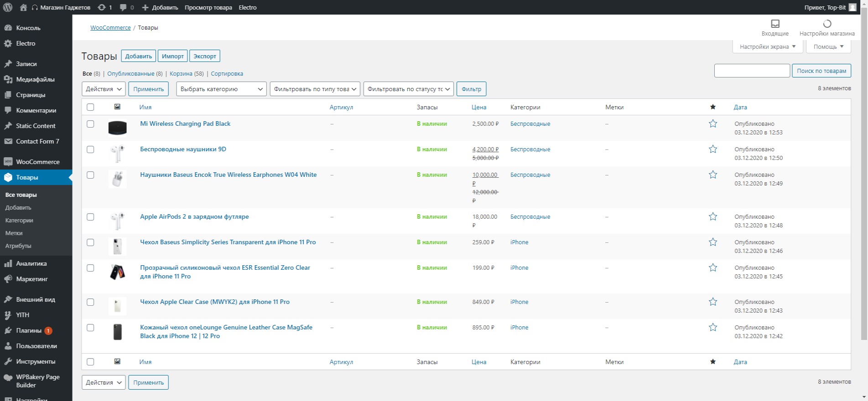Open Фильтровать по статусу dropdown
Screen dimensions: 868x401
[409, 89]
